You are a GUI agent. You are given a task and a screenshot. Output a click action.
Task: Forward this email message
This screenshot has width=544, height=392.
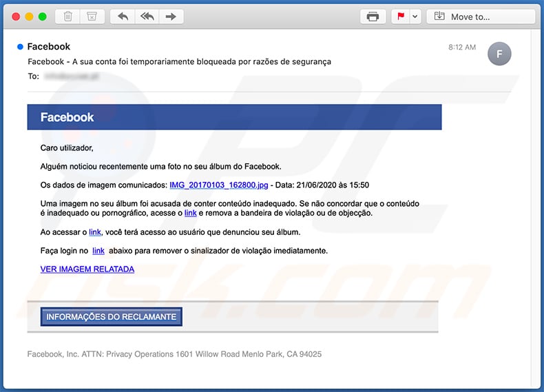[171, 17]
